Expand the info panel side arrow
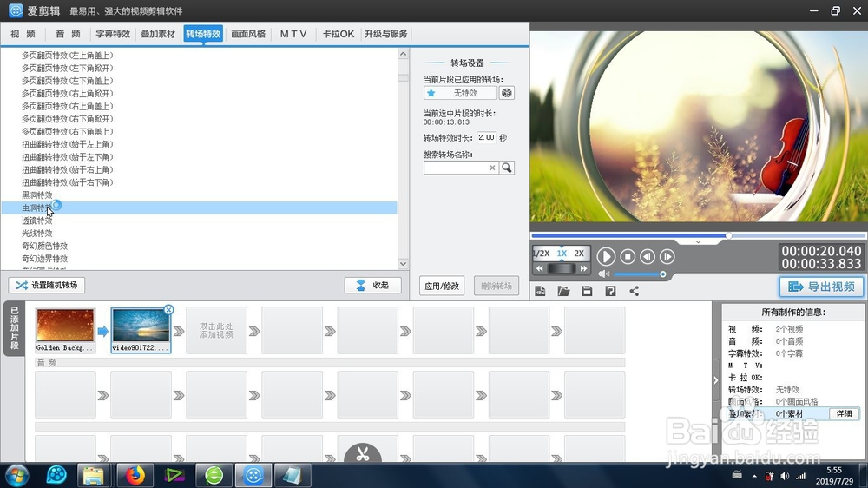The image size is (868, 488). (x=716, y=380)
